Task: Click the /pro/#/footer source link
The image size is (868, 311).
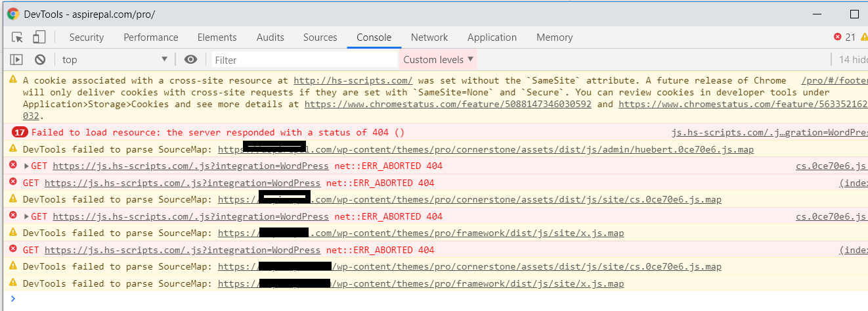Action: pyautogui.click(x=835, y=80)
